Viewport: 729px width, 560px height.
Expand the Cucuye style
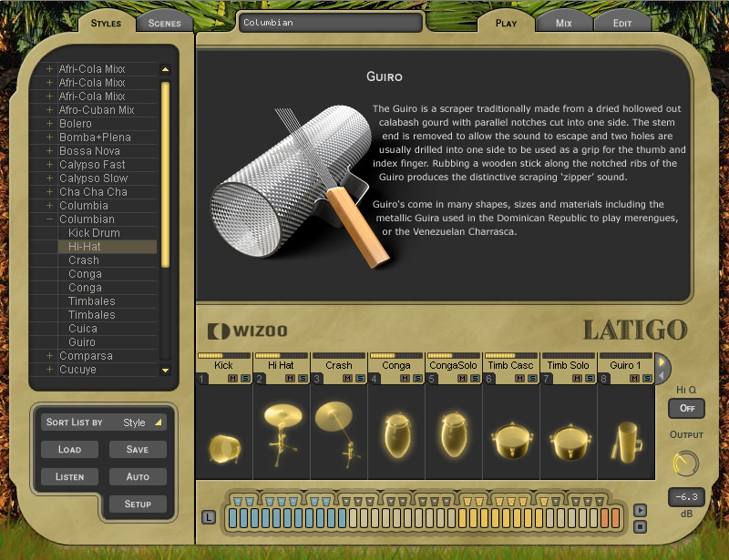(49, 370)
